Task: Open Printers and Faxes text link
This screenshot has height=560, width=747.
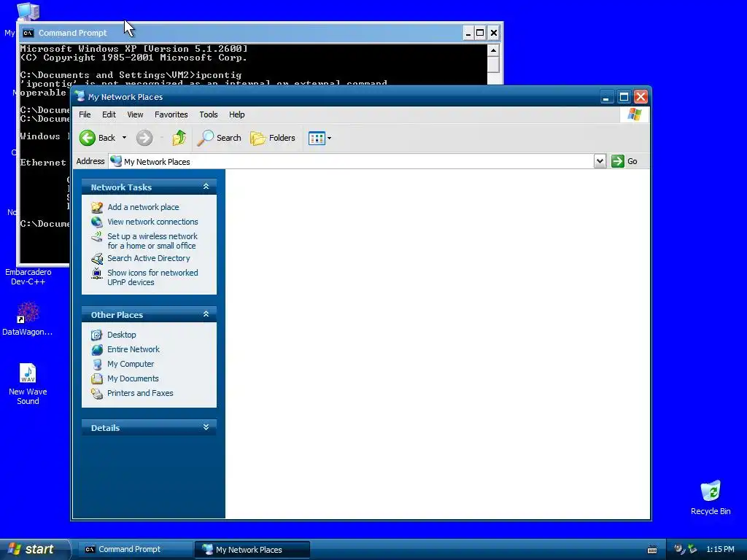Action: coord(140,393)
